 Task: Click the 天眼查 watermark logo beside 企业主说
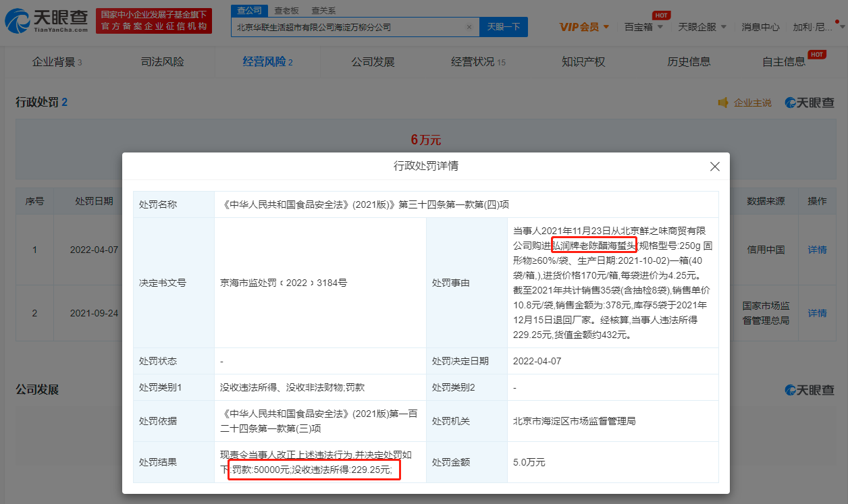809,103
